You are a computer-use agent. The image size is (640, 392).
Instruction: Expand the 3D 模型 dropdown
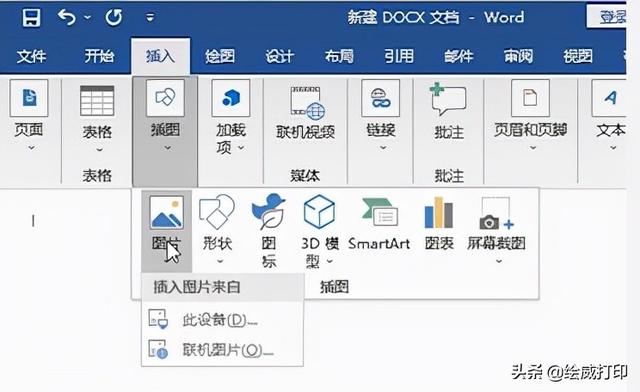tap(329, 261)
